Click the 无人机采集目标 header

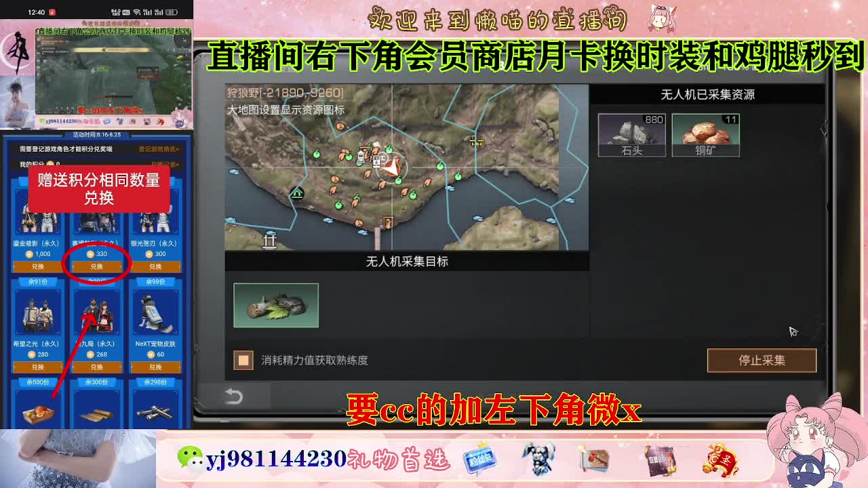(407, 262)
